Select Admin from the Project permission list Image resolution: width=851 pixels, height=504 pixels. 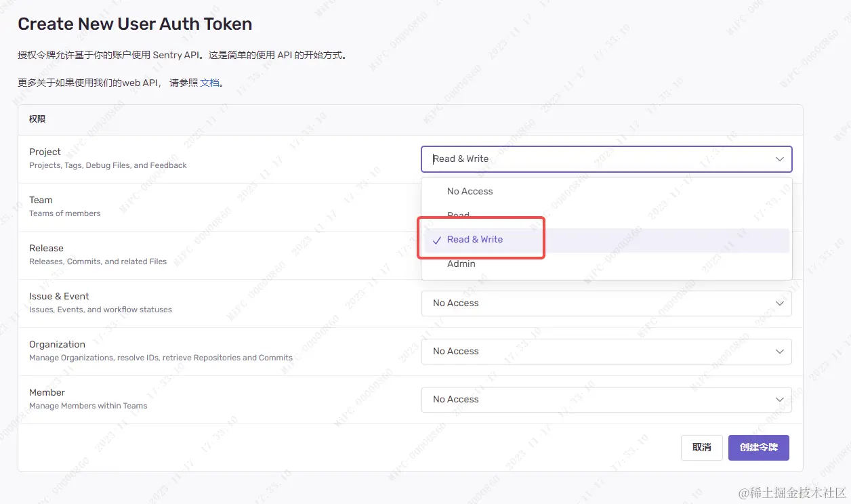tap(461, 264)
